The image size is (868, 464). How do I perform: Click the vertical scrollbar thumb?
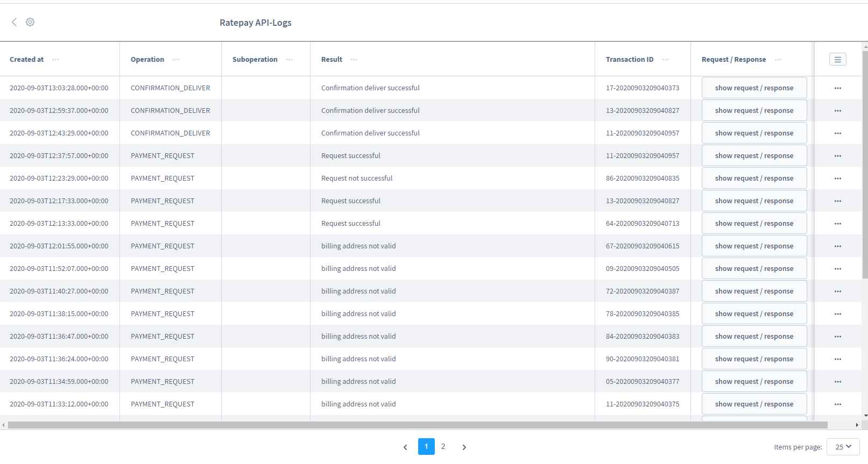(x=865, y=165)
